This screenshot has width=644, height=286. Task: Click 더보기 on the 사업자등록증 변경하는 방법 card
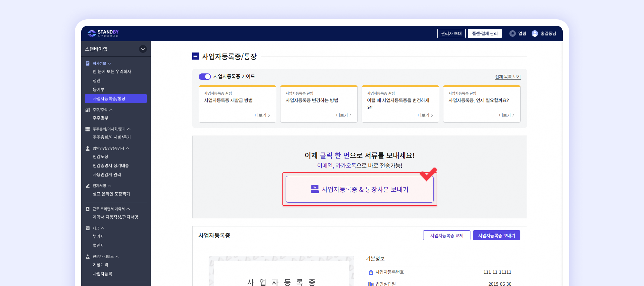344,115
